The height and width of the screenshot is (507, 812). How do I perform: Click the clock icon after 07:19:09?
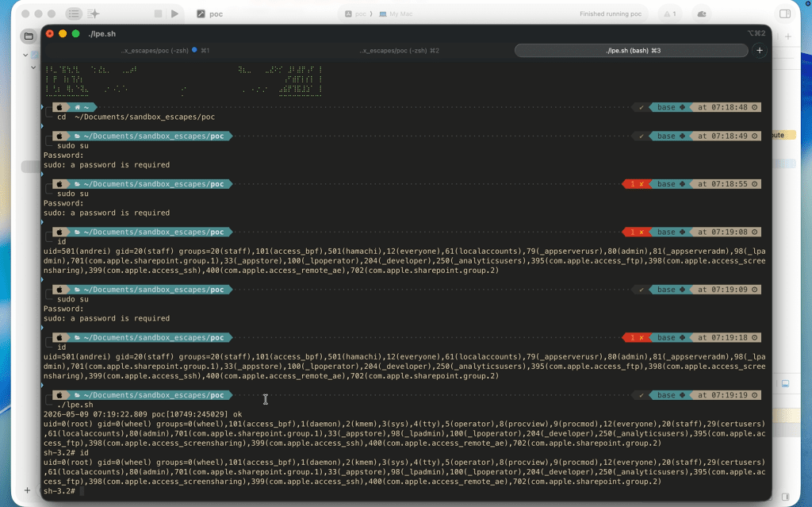[755, 290]
